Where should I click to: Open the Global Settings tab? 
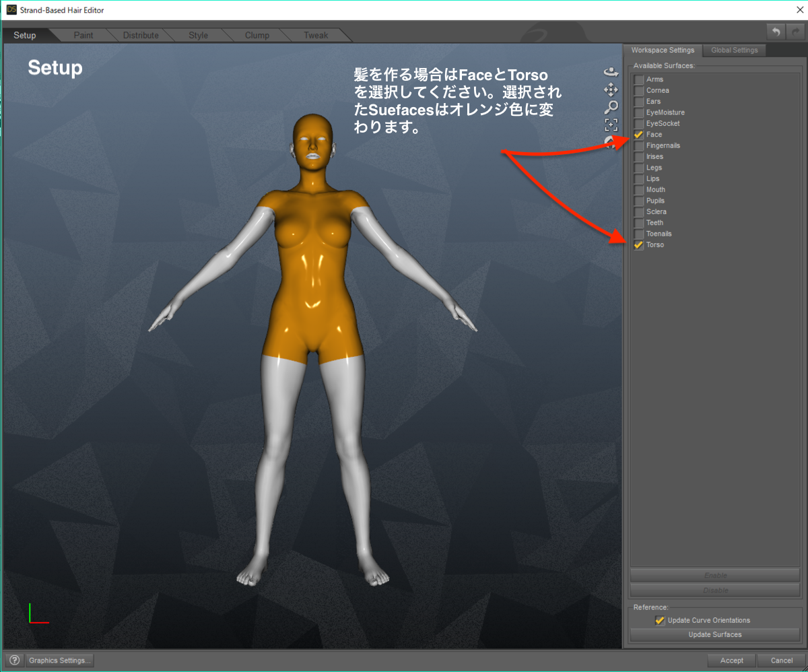tap(734, 50)
